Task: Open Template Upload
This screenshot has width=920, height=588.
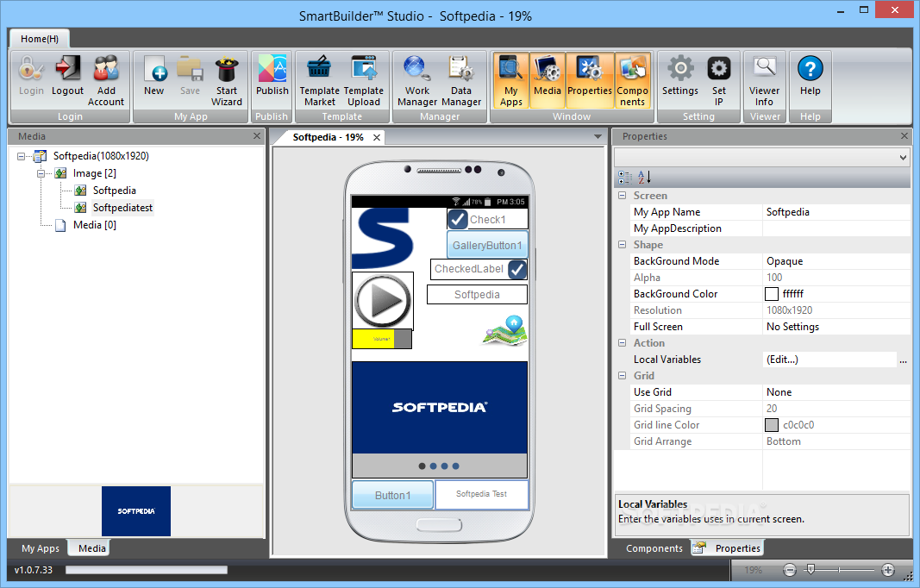Action: point(363,81)
